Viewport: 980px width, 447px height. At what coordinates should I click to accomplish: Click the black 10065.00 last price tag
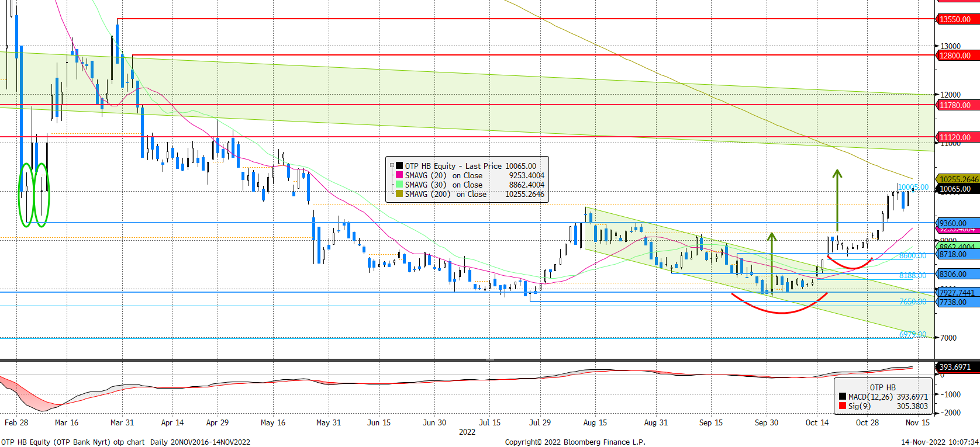(x=957, y=189)
